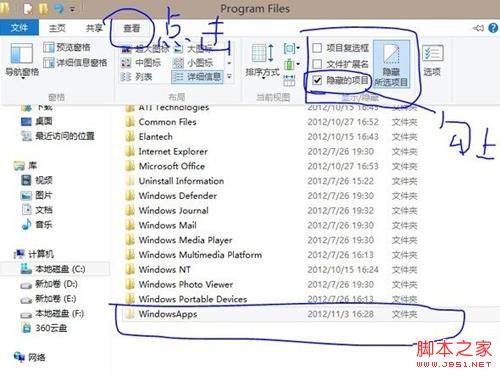Screen dimensions: 500x375
Task: Open the 选项 options button
Action: click(x=432, y=61)
